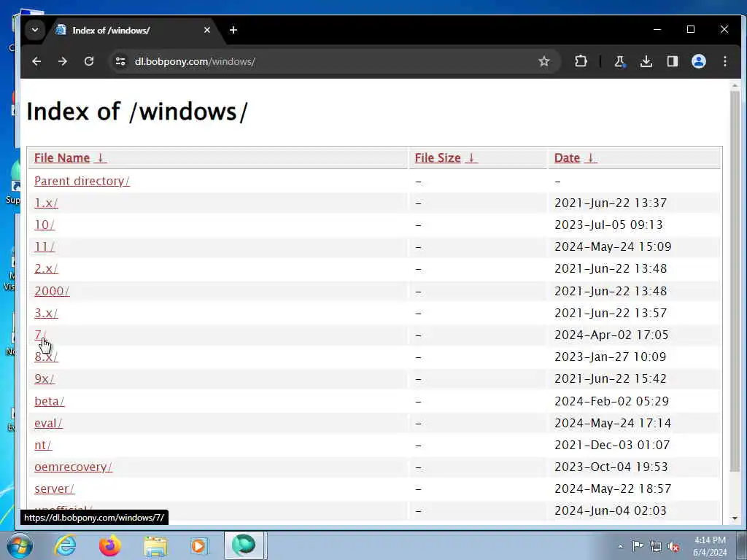Open the network tray icon
Screen dimensions: 747x560
656,547
